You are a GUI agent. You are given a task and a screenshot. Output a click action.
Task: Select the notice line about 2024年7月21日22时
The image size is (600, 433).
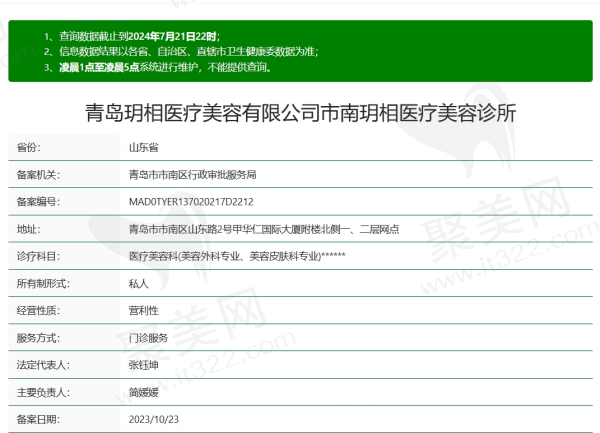coord(132,36)
